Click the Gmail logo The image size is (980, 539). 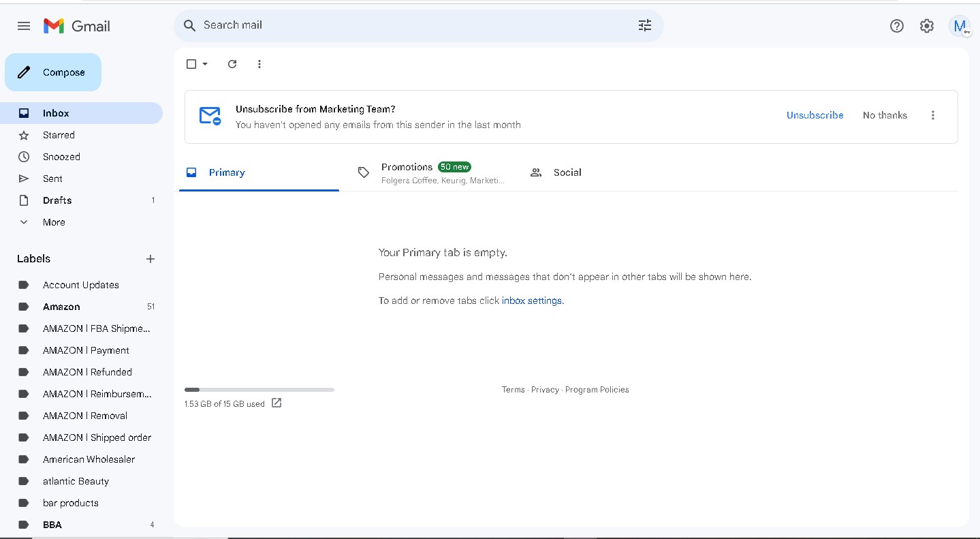77,26
